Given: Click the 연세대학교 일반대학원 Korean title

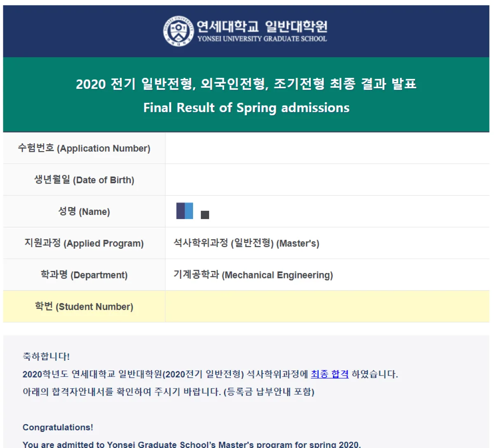Looking at the screenshot, I should [262, 26].
